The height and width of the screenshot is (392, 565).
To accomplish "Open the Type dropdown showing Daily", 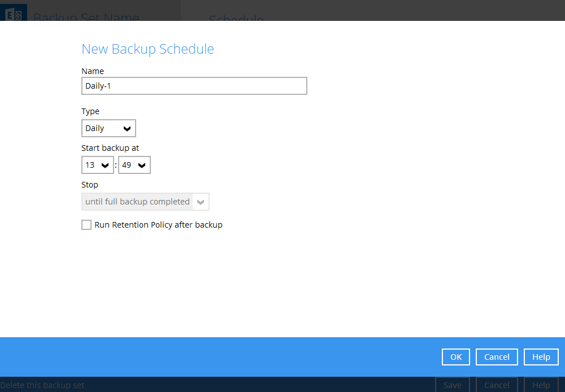I will [108, 128].
